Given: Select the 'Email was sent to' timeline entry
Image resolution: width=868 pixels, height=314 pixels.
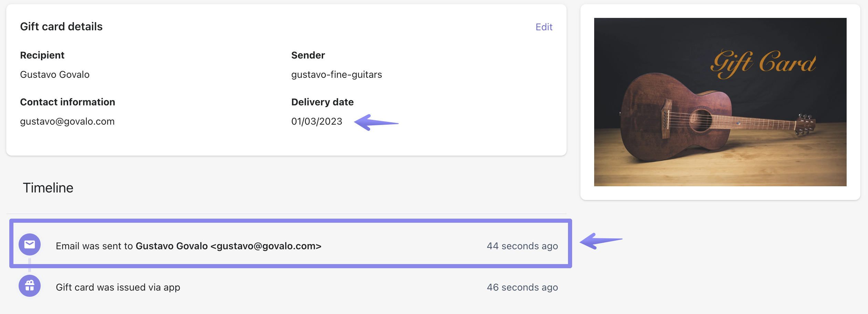Looking at the screenshot, I should pos(188,246).
